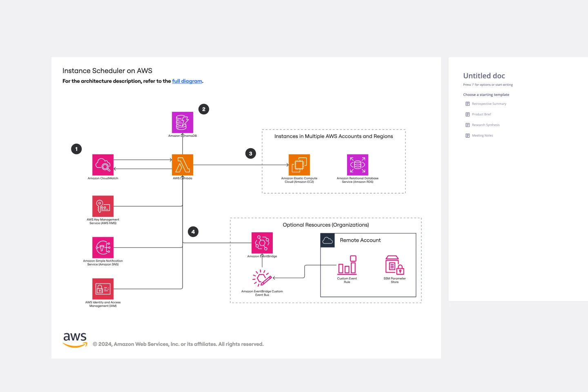Select the 'SSM Parameter Store' caption
The image size is (588, 392).
click(395, 280)
